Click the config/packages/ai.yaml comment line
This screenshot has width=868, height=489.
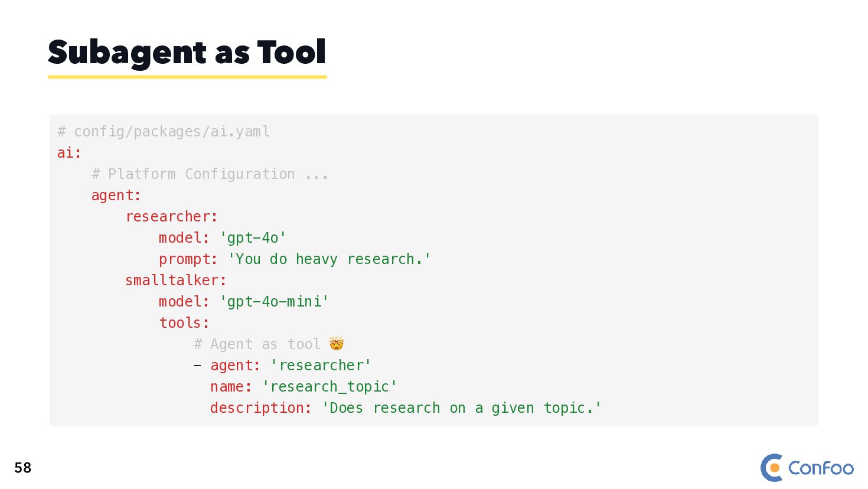(x=164, y=131)
